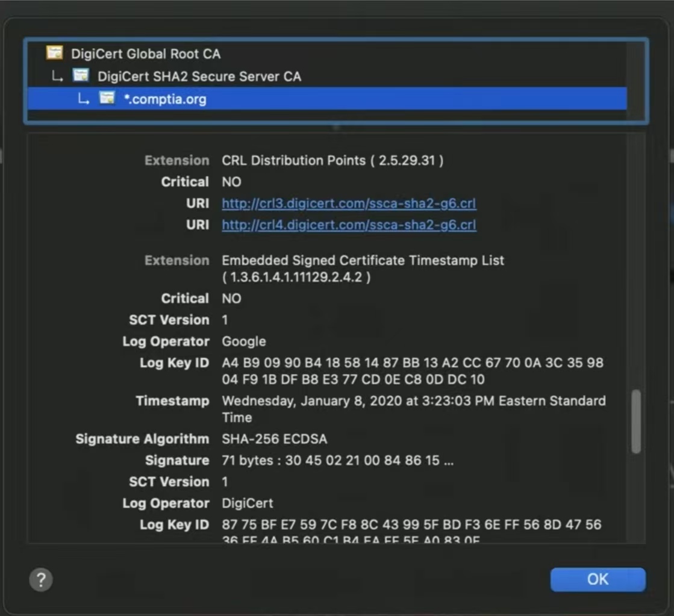Screen dimensions: 674x616
Task: Click the Signature Algorithm label
Action: pyautogui.click(x=142, y=439)
